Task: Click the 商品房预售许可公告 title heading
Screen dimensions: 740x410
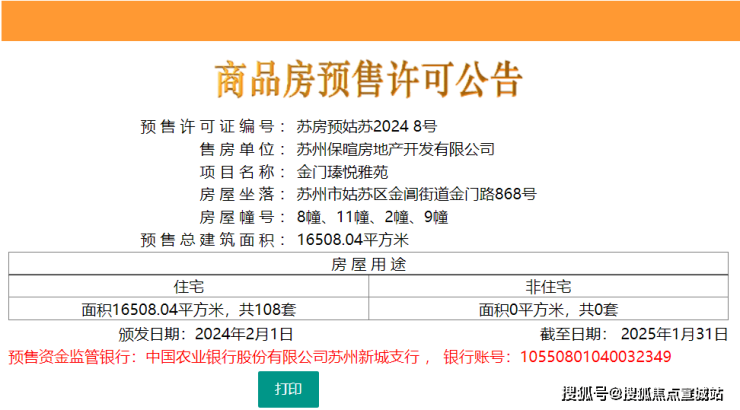Action: point(369,79)
